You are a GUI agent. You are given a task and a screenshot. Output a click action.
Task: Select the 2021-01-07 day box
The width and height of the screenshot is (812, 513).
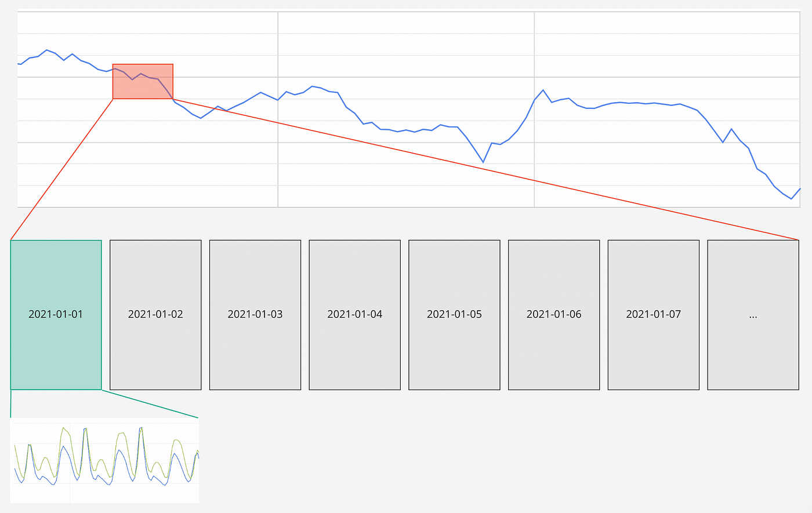pyautogui.click(x=654, y=315)
